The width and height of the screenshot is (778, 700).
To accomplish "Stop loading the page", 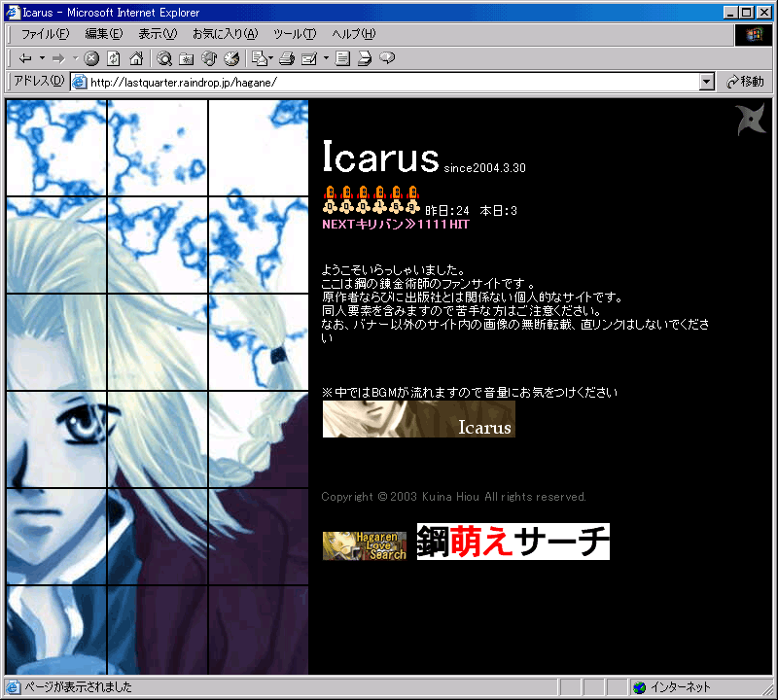I will [x=91, y=58].
